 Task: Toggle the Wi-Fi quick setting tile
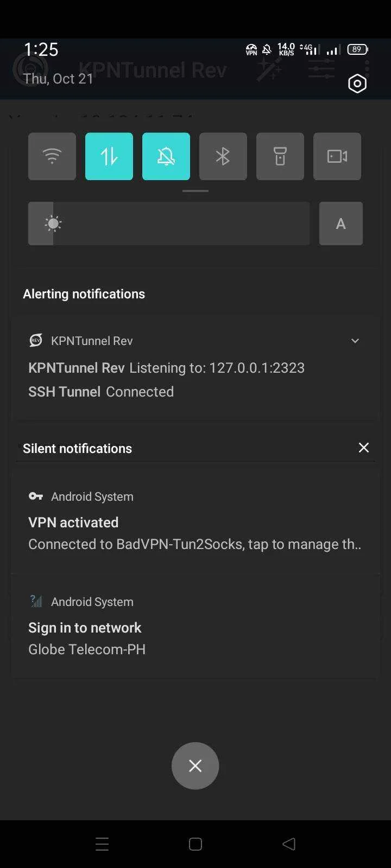pos(52,156)
